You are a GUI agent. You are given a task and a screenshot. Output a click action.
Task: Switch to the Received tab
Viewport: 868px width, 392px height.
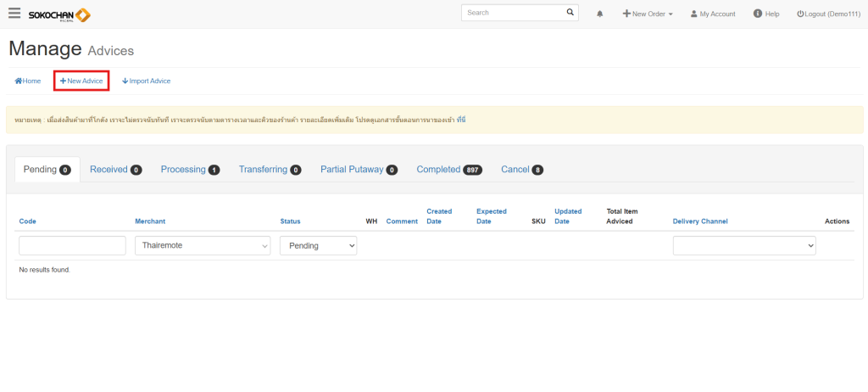click(x=115, y=170)
